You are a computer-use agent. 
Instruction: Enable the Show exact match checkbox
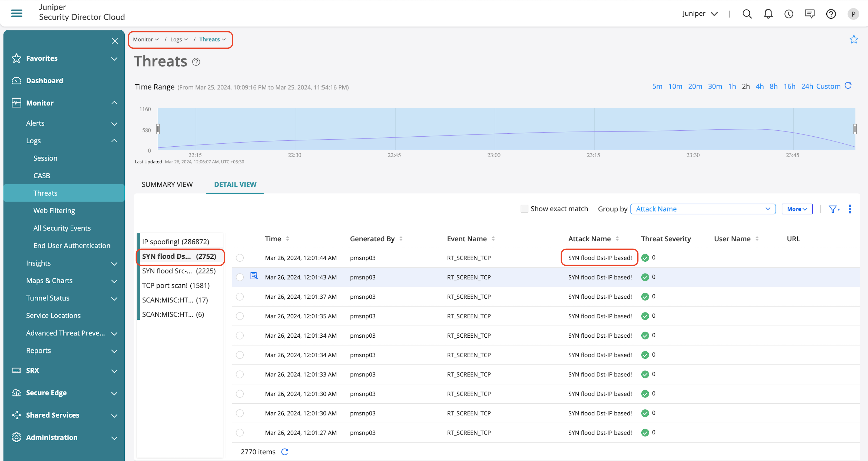(524, 209)
